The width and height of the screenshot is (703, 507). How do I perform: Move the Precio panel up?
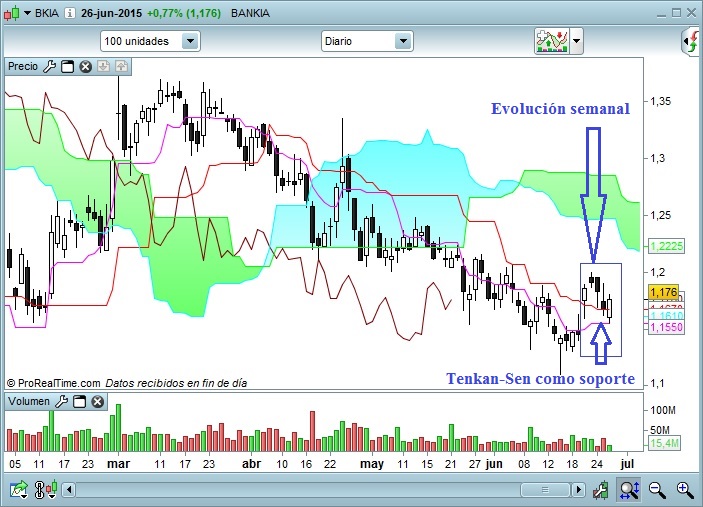click(121, 66)
